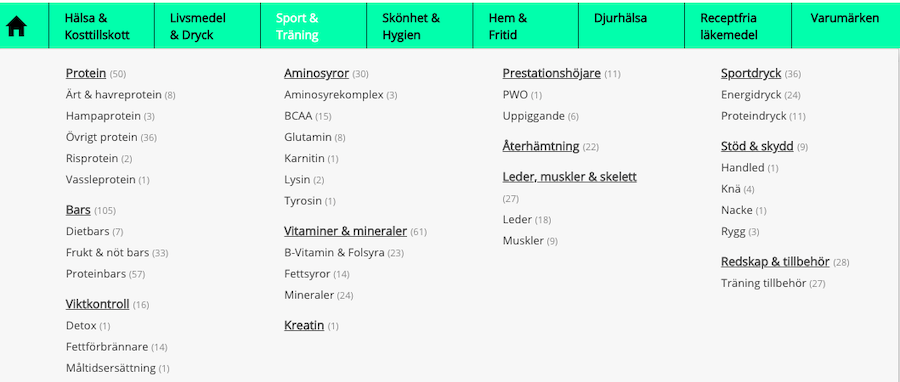Open the Prestationshöjare category heading

(552, 73)
